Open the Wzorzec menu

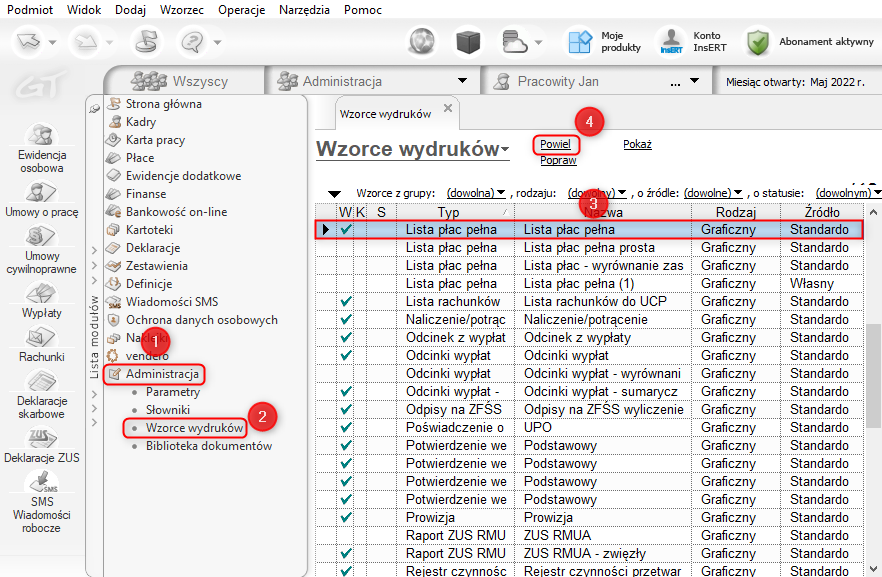coord(182,10)
